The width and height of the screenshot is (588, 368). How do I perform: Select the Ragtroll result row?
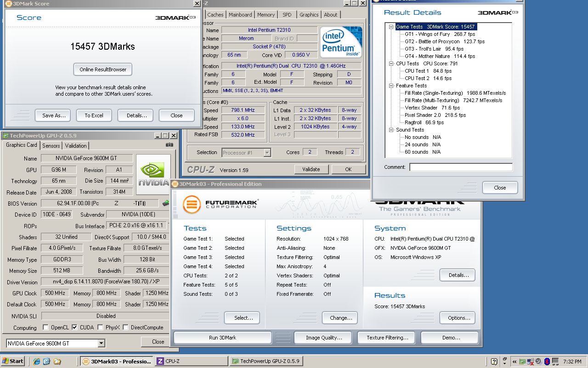pos(424,122)
